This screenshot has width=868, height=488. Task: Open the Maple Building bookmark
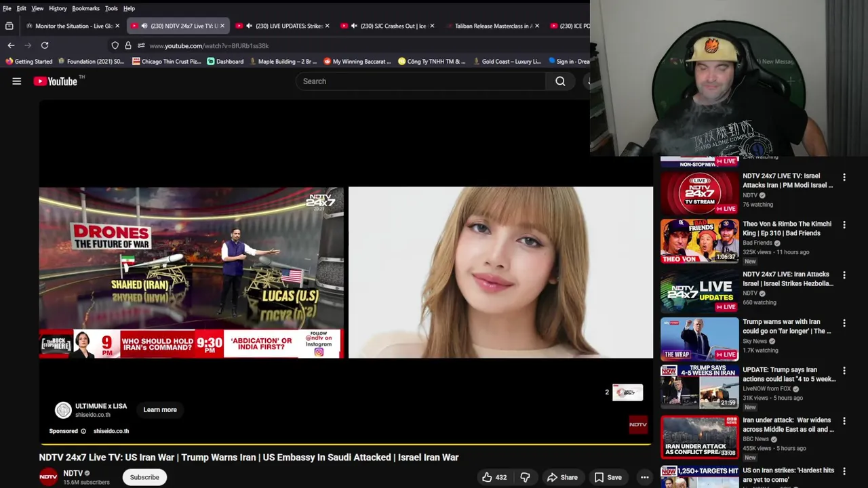[283, 61]
